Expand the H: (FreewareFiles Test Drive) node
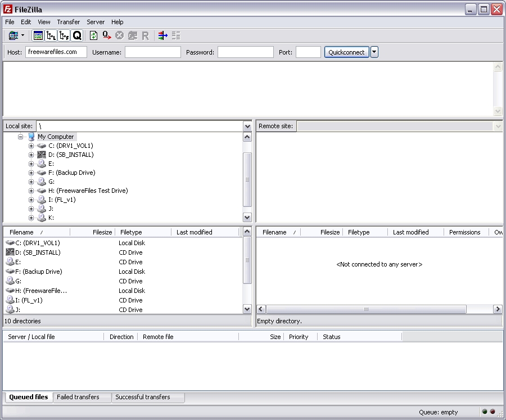 click(x=31, y=191)
